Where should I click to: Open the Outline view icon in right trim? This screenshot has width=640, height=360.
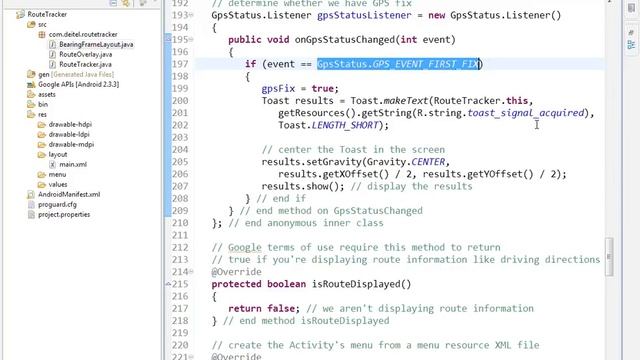point(631,45)
